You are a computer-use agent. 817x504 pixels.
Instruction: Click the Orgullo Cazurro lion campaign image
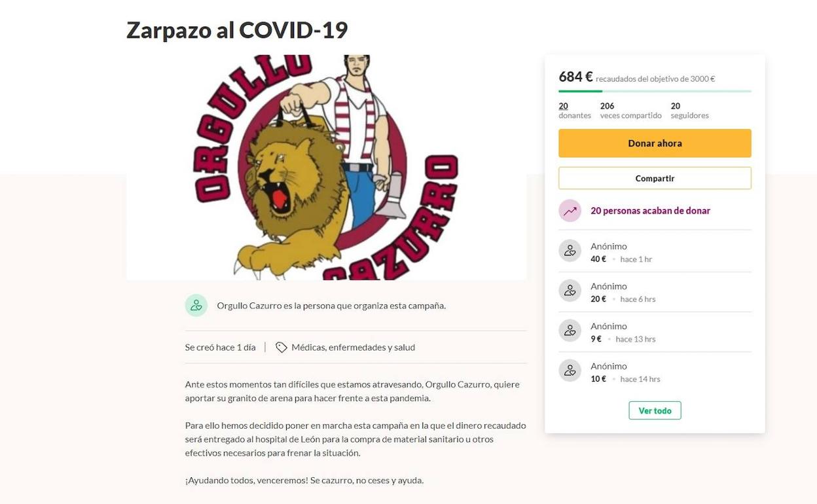click(326, 168)
